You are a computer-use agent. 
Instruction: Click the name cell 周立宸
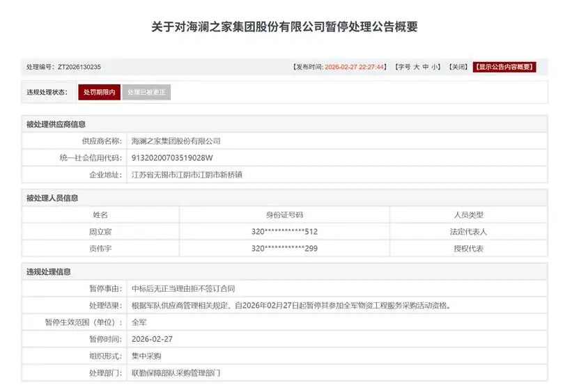point(100,232)
